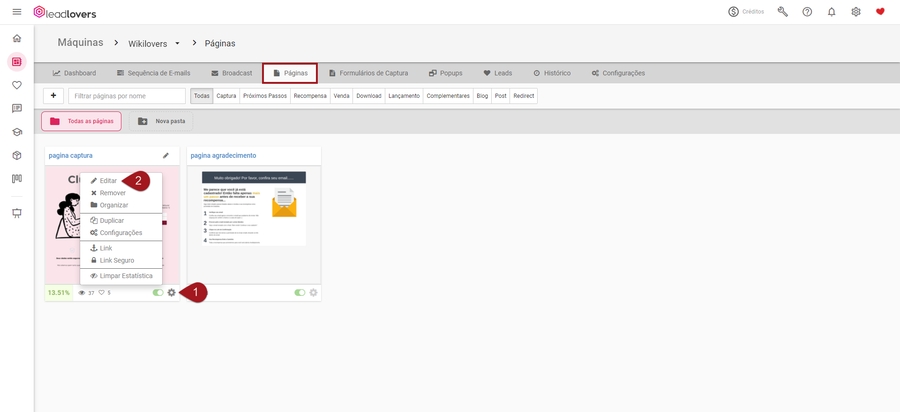Viewport: 900px width, 412px height.
Task: Select Editar from the context menu
Action: (108, 181)
